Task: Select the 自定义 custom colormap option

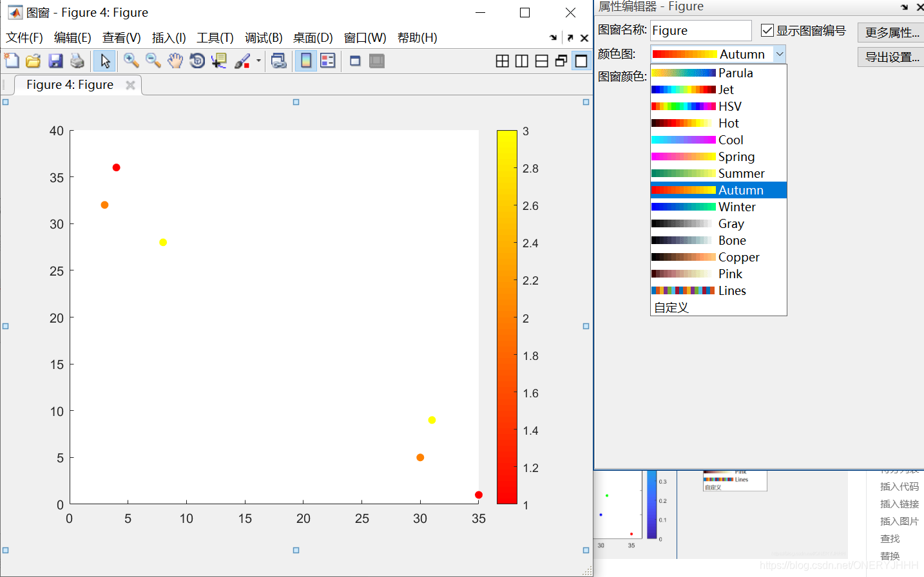Action: tap(718, 307)
